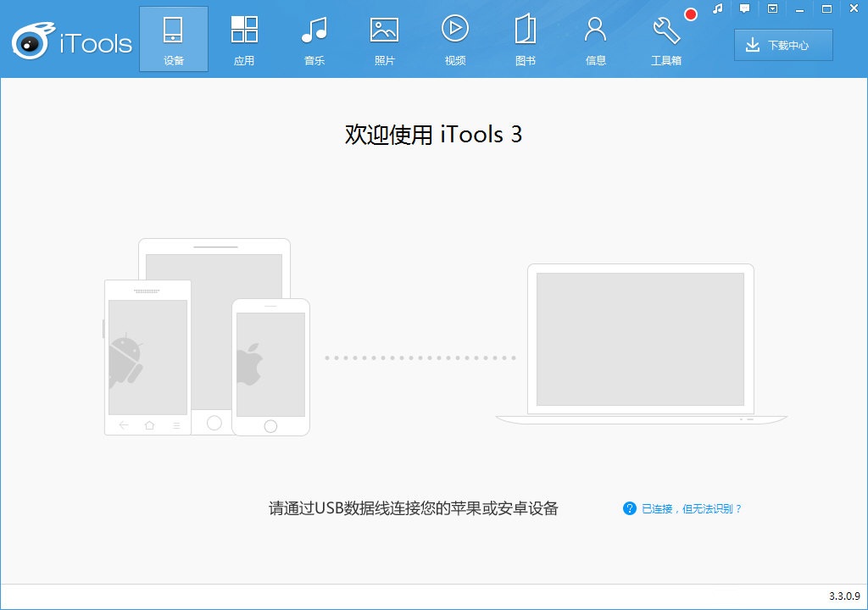Click the laptop illustration
The height and width of the screenshot is (610, 868).
pos(641,344)
